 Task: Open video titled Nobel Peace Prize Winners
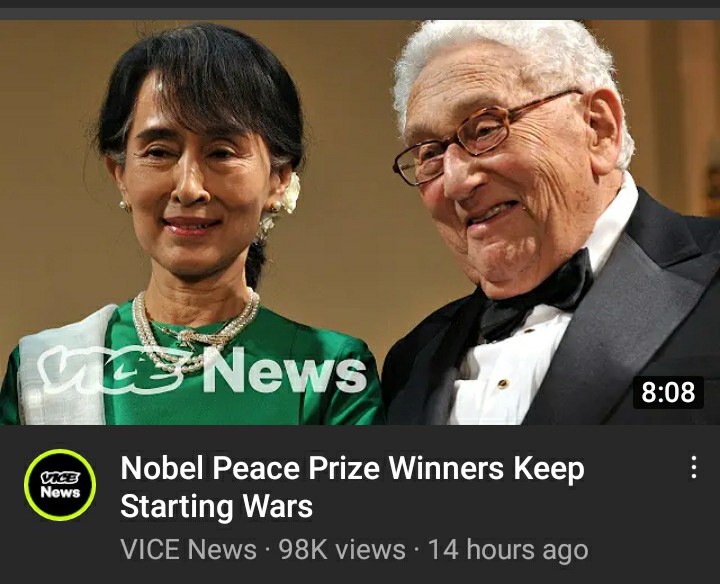coord(352,487)
